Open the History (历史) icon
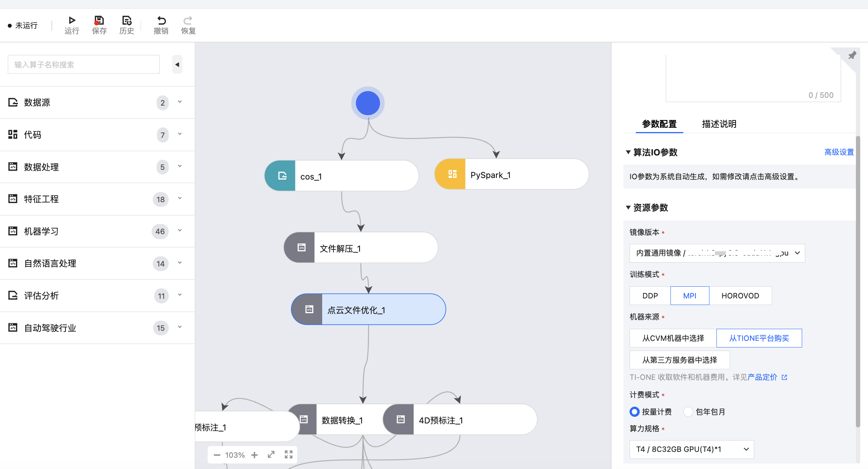This screenshot has height=469, width=868. click(x=127, y=21)
